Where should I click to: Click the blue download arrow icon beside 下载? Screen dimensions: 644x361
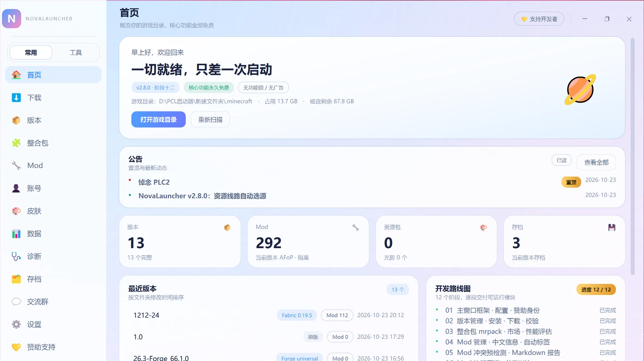[x=16, y=98]
